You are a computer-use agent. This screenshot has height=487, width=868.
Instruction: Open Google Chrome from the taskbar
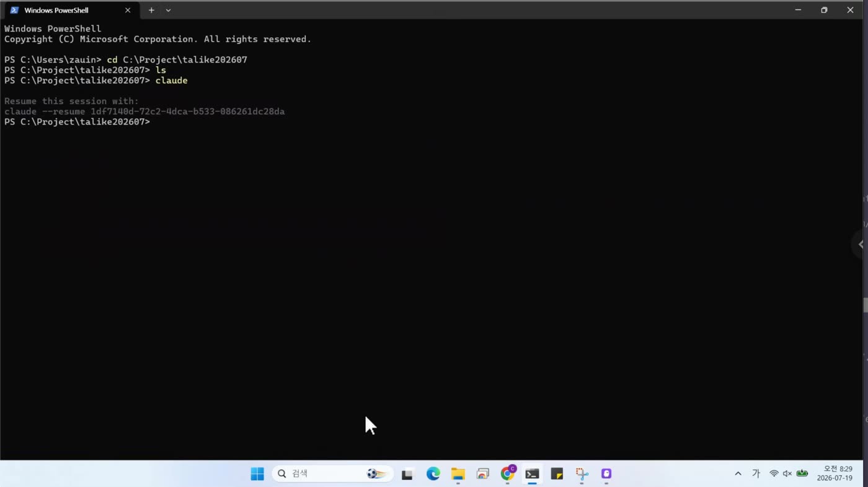(508, 474)
